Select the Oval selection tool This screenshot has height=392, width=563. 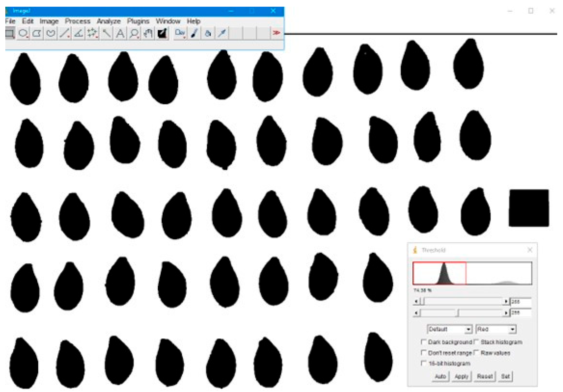coord(23,33)
